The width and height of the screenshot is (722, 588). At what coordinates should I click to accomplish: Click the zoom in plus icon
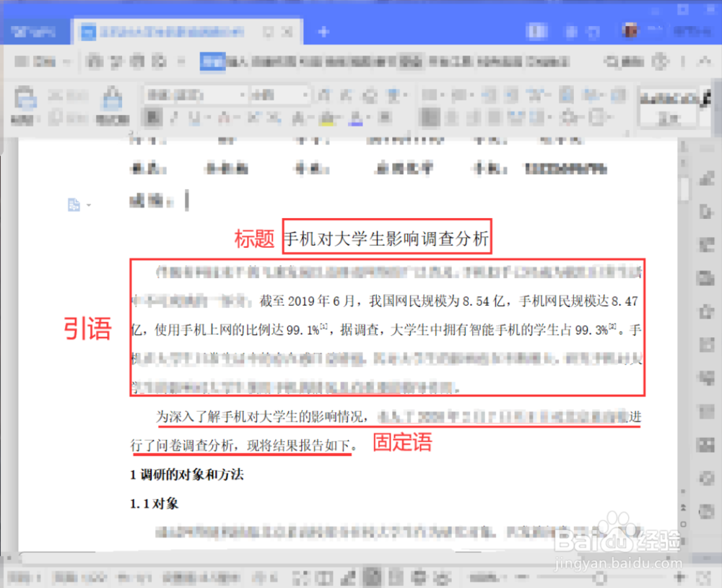(x=679, y=576)
